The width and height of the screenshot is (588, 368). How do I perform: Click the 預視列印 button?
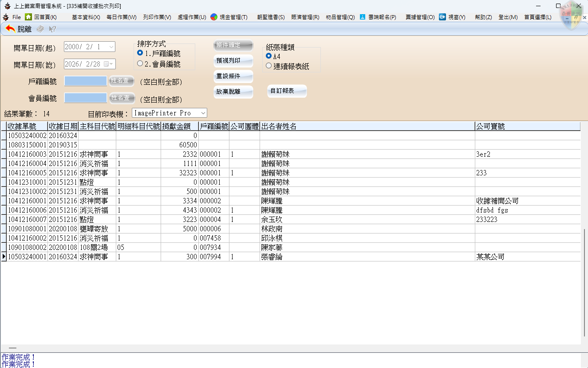coord(233,60)
